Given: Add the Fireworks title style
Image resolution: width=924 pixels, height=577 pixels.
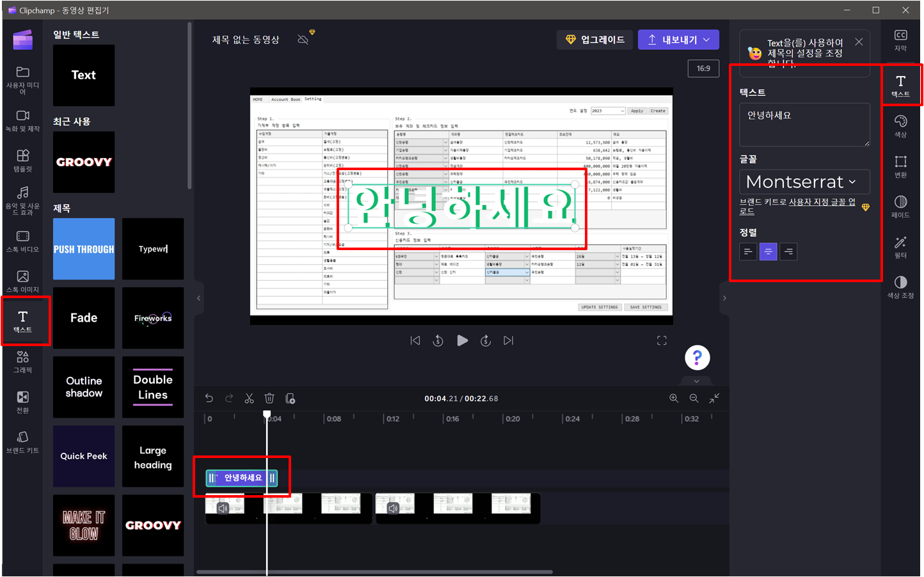Looking at the screenshot, I should click(x=153, y=318).
